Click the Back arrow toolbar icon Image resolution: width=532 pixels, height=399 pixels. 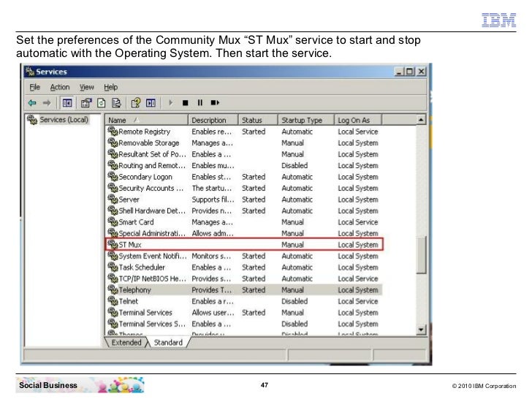[x=32, y=102]
